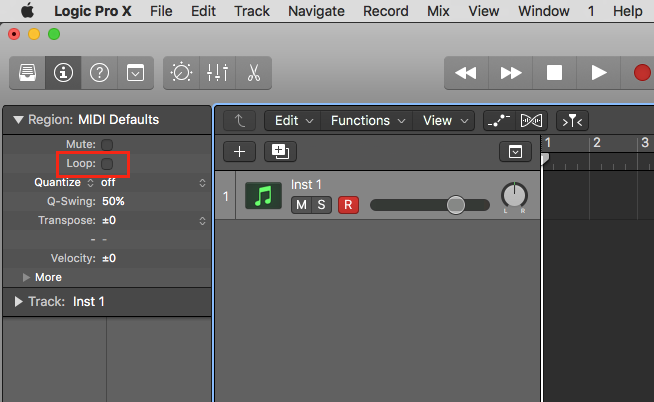Viewport: 654px width, 402px height.
Task: Open the Library panel icon
Action: [x=29, y=73]
